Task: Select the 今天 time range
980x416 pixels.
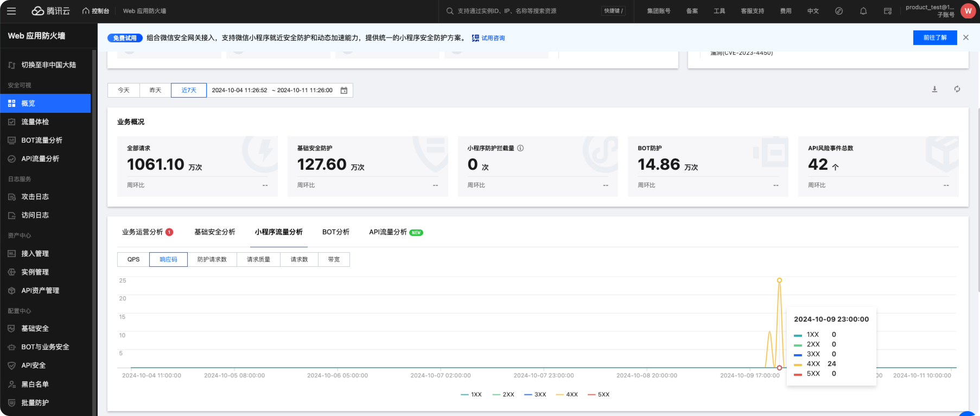Action: coord(124,90)
